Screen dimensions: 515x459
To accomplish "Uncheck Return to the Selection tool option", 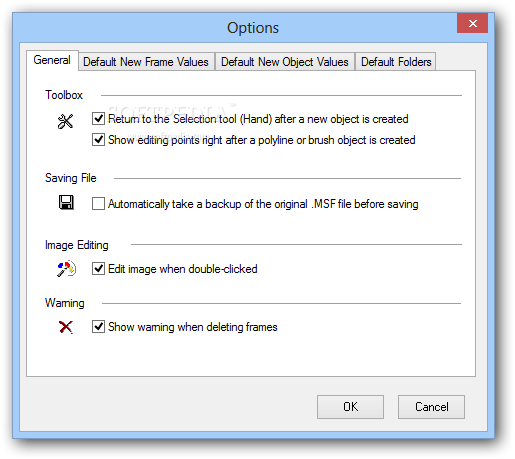I will 98,119.
